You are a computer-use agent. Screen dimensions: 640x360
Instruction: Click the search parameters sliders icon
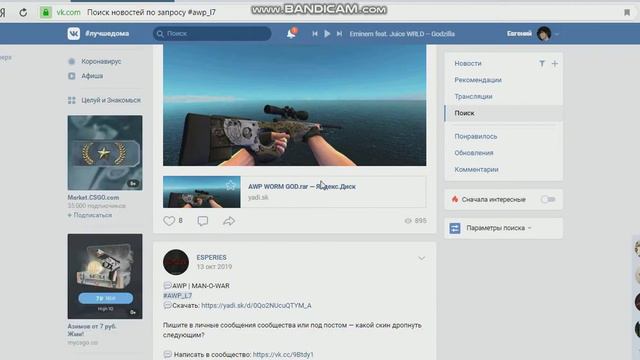455,228
